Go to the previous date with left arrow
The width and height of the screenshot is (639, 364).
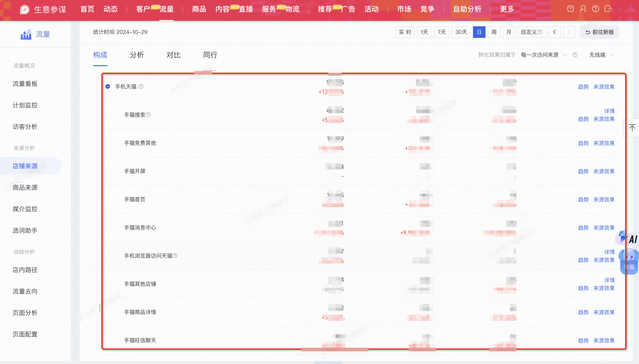[x=554, y=32]
